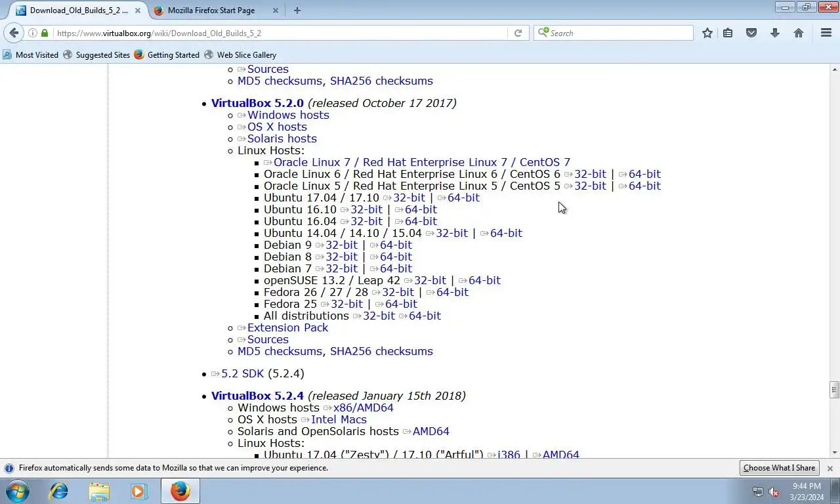Open Windows Explorer folder from taskbar
The width and height of the screenshot is (840, 504).
click(x=99, y=491)
